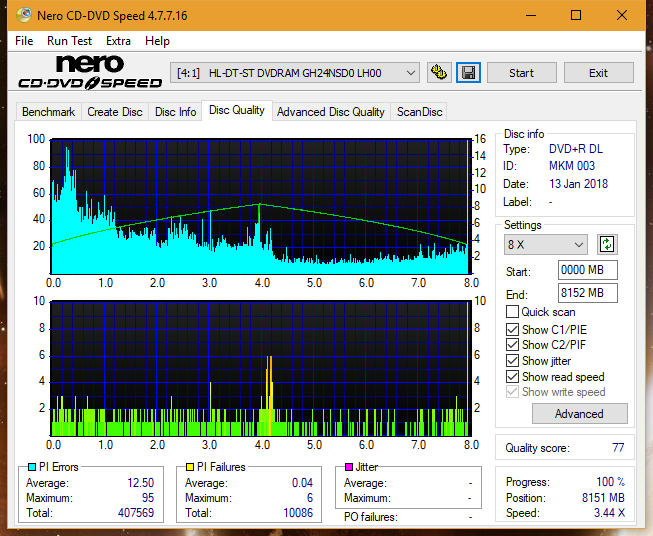653x536 pixels.
Task: Click the Start button
Action: pyautogui.click(x=521, y=73)
